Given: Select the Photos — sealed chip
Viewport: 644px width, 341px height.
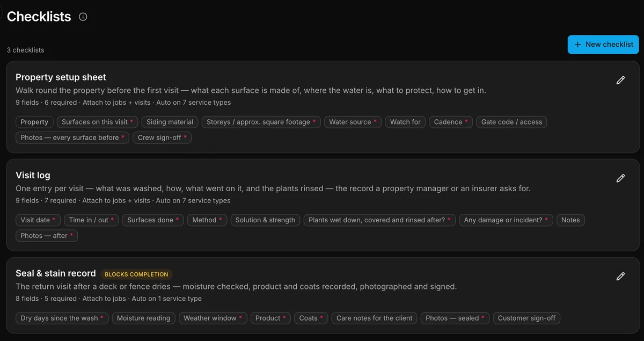Looking at the screenshot, I should [455, 318].
